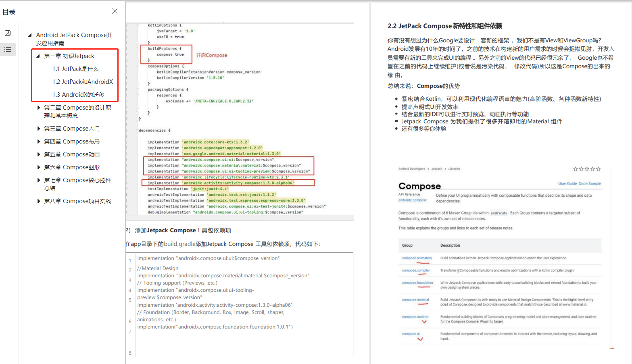Jump to 第一章 初识Jetpack chapter
This screenshot has height=364, width=632.
click(x=69, y=56)
